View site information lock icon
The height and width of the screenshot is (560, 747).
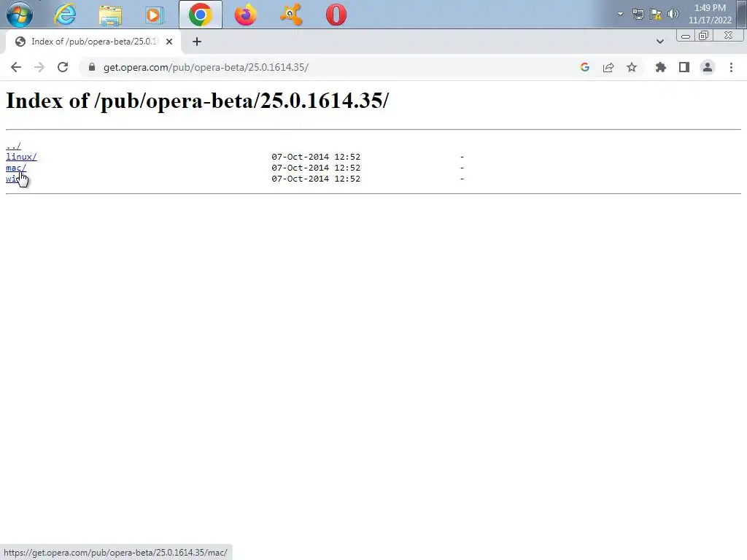[x=92, y=67]
